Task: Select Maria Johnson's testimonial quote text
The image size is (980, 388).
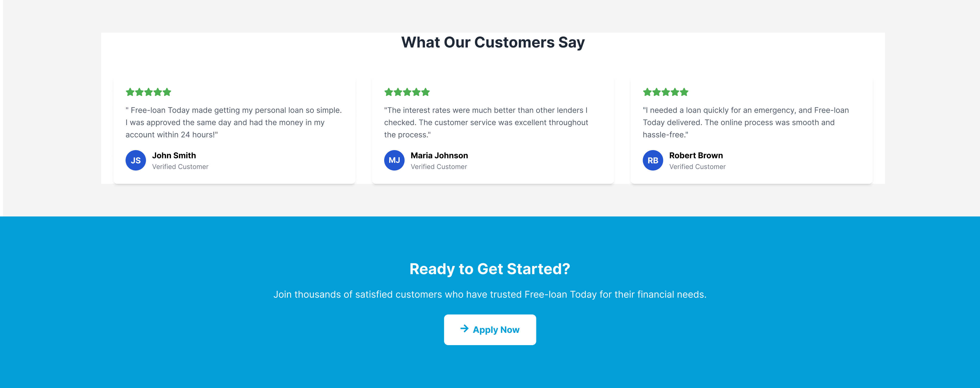Action: tap(486, 123)
